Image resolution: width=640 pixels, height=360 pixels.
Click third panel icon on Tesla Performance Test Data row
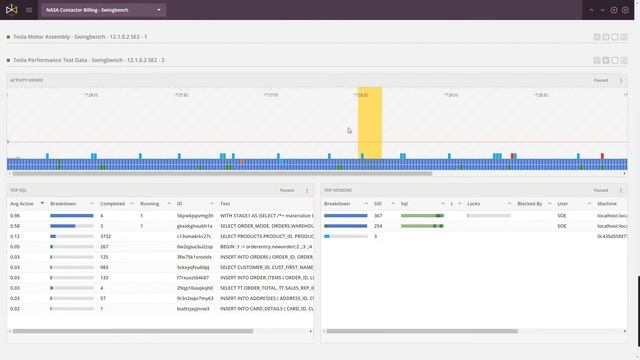pyautogui.click(x=615, y=60)
